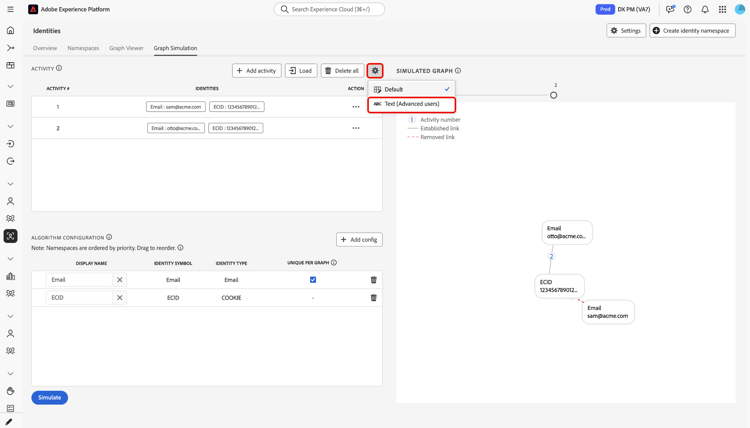Open the feedback chat icon in header
This screenshot has width=750, height=428.
pyautogui.click(x=670, y=9)
